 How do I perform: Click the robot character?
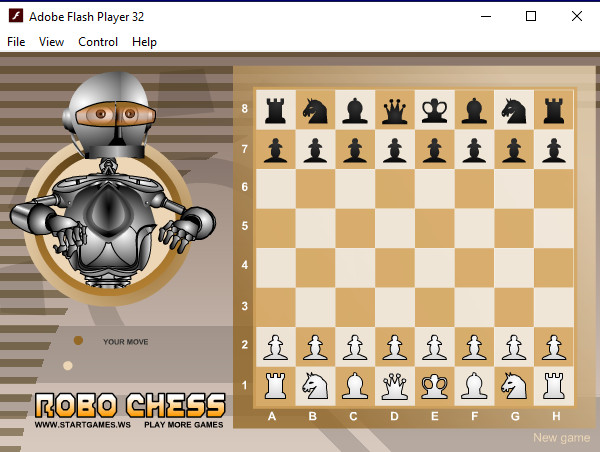click(x=112, y=180)
